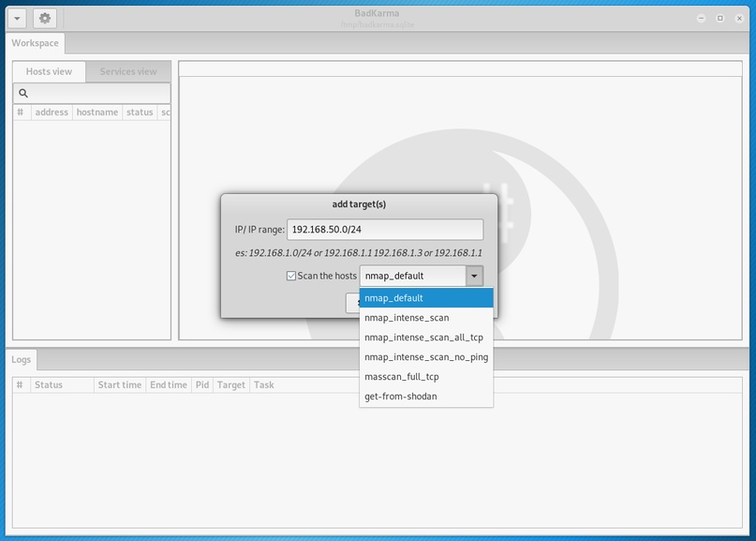The height and width of the screenshot is (541, 756).
Task: Open the Logs tab
Action: click(x=22, y=359)
